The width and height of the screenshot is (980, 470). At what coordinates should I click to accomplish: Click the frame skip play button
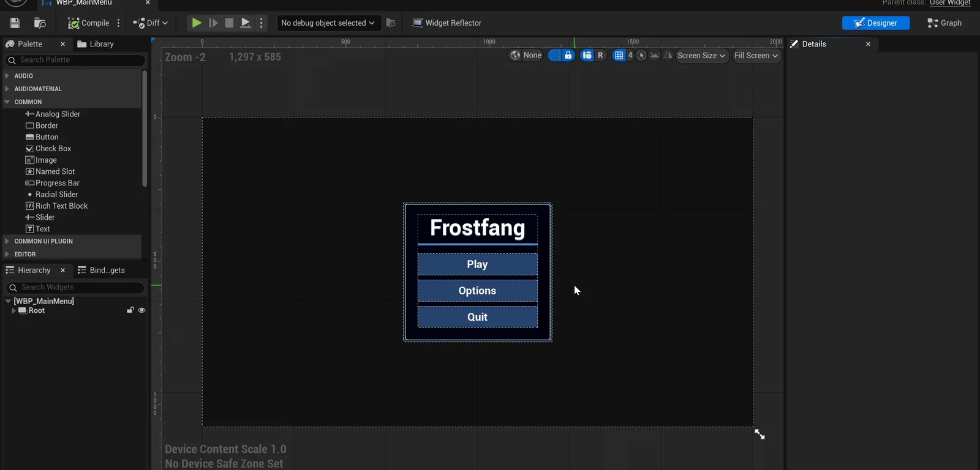(213, 23)
